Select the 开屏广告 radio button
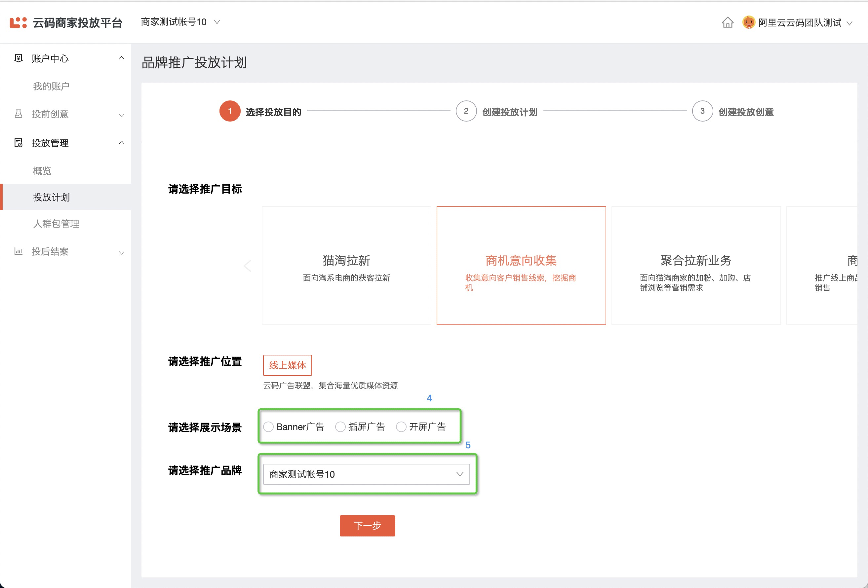Image resolution: width=868 pixels, height=588 pixels. [401, 427]
